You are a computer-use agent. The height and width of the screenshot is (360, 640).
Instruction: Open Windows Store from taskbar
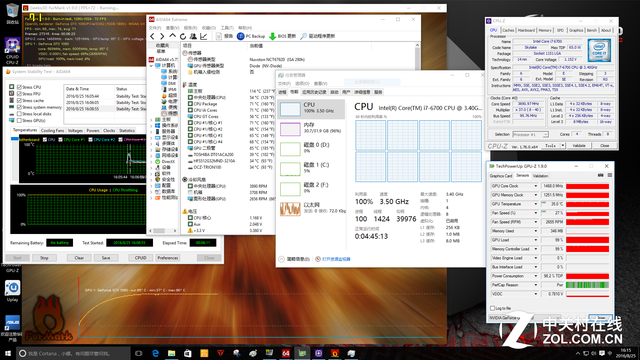click(188, 353)
